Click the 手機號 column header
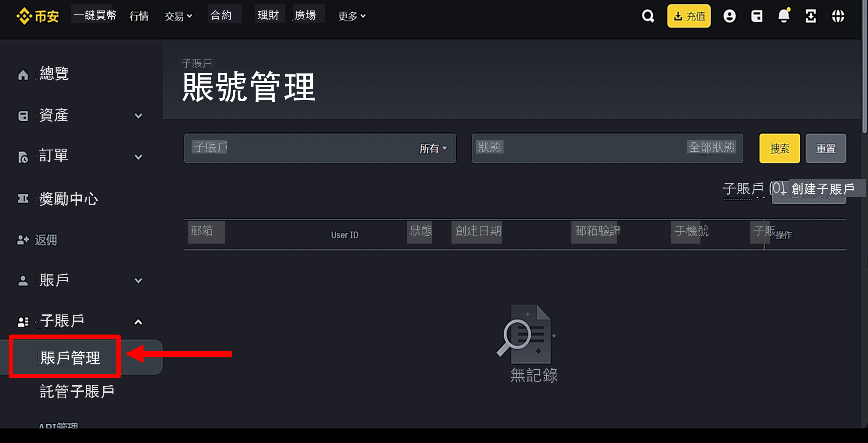Viewport: 868px width, 443px height. pos(692,230)
